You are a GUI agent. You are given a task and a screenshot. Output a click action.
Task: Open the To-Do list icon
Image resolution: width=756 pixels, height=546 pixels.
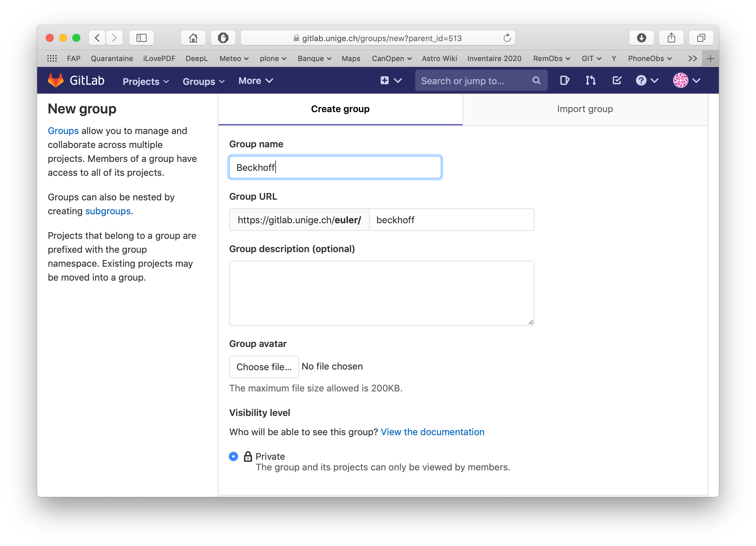tap(617, 80)
